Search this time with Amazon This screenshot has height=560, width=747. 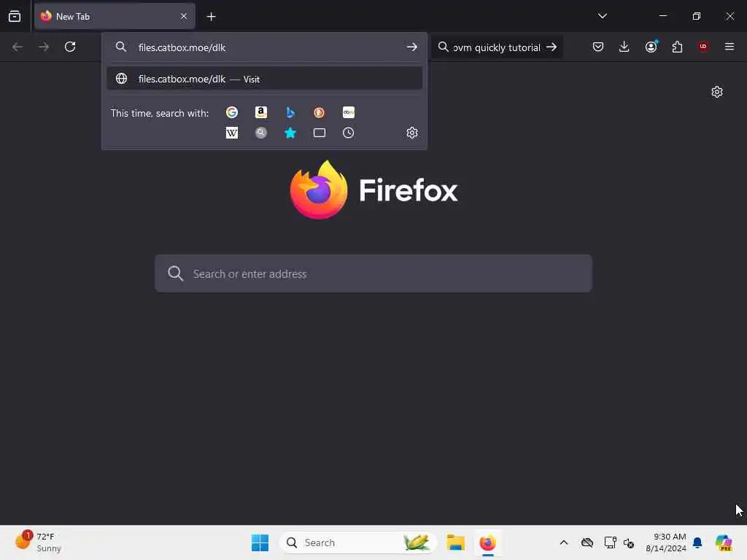coord(261,112)
